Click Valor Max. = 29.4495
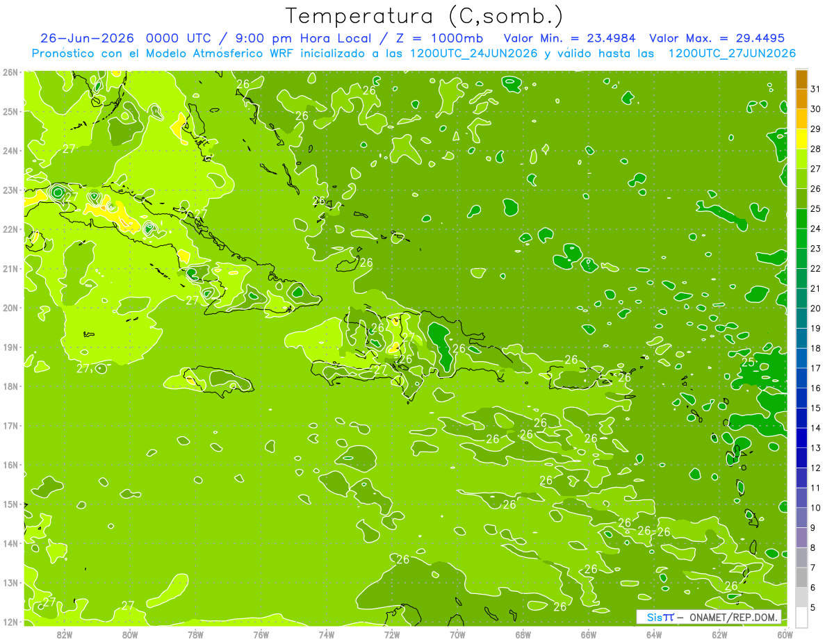This screenshot has width=834, height=644. coord(717,38)
